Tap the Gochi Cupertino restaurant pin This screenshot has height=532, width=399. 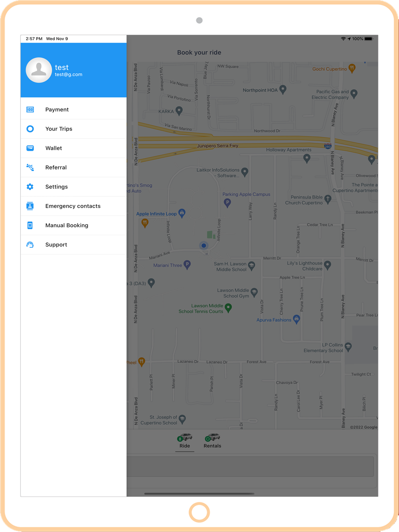pos(352,68)
